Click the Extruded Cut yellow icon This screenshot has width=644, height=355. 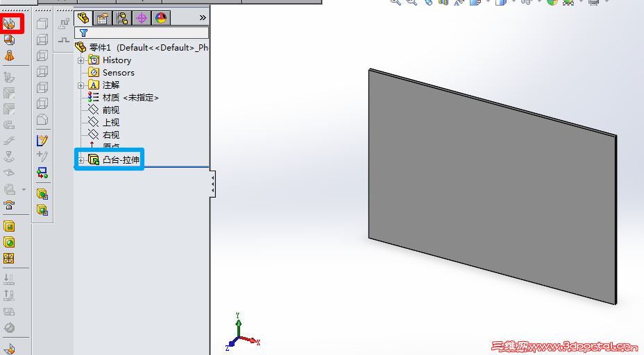[x=9, y=226]
